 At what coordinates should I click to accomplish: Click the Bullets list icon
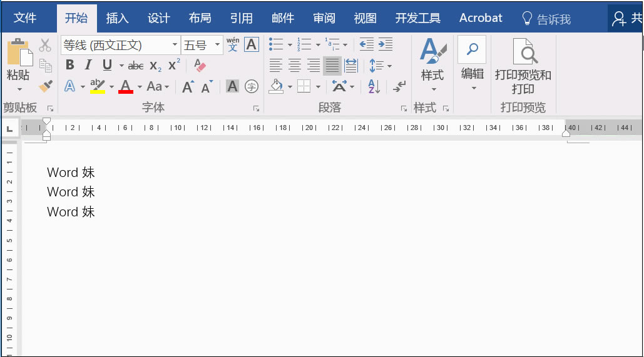pyautogui.click(x=275, y=44)
